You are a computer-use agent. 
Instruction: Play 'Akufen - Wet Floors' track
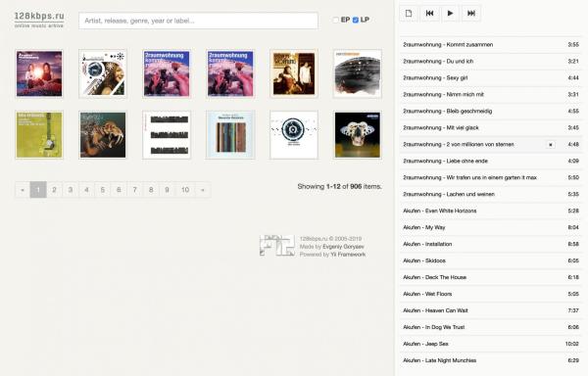491,294
